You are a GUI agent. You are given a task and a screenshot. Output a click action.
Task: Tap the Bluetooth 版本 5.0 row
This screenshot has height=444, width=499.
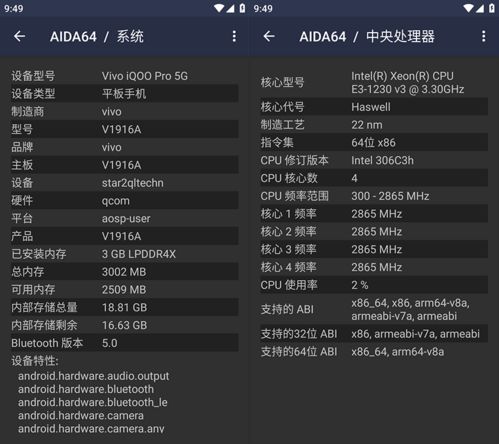tap(125, 343)
